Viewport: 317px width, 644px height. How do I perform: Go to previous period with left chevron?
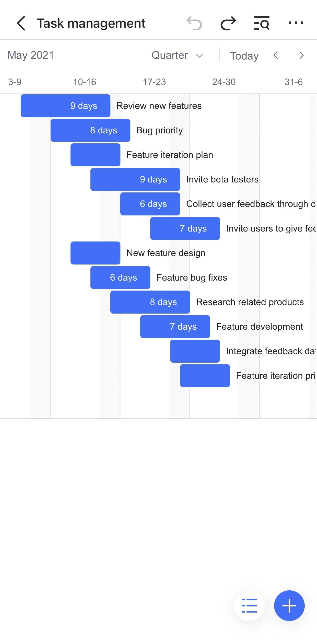(276, 55)
